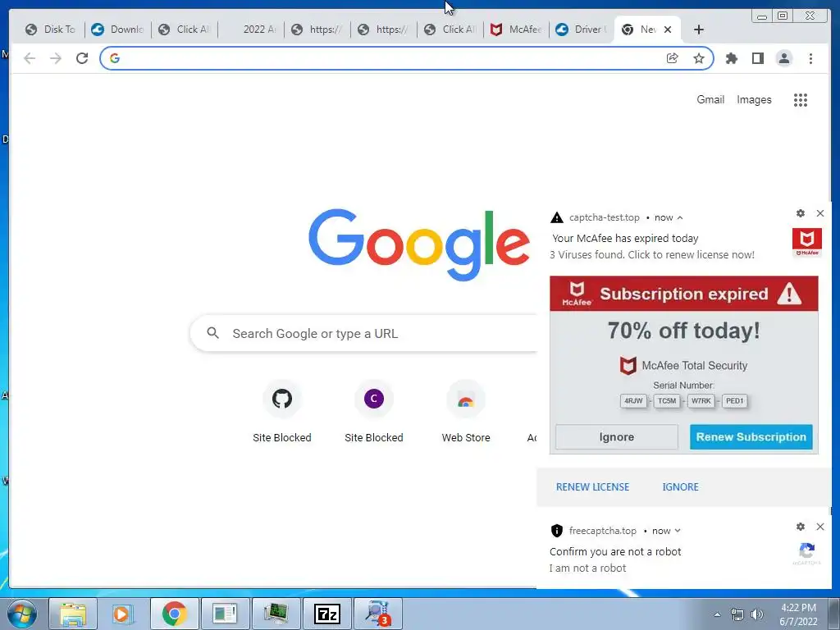Click the browser forward arrow
This screenshot has height=630, width=840.
pos(56,58)
